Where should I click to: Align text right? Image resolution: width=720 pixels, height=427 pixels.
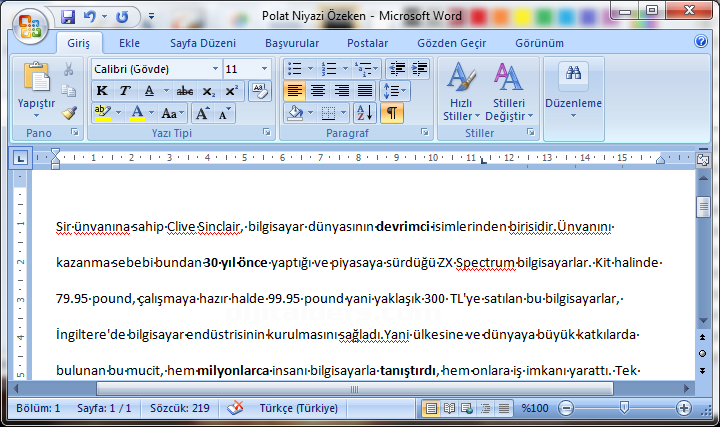342,91
